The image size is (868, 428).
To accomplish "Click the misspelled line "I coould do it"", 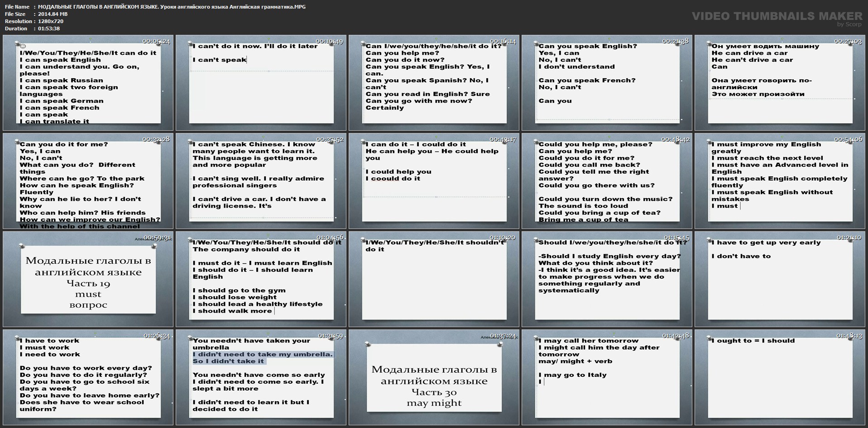I will (393, 179).
